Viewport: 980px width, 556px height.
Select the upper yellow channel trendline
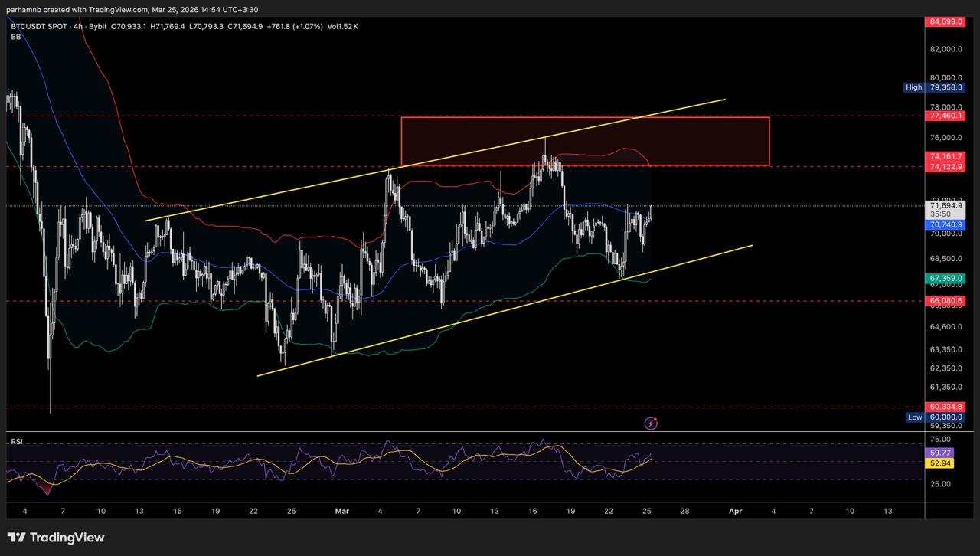coord(306,189)
